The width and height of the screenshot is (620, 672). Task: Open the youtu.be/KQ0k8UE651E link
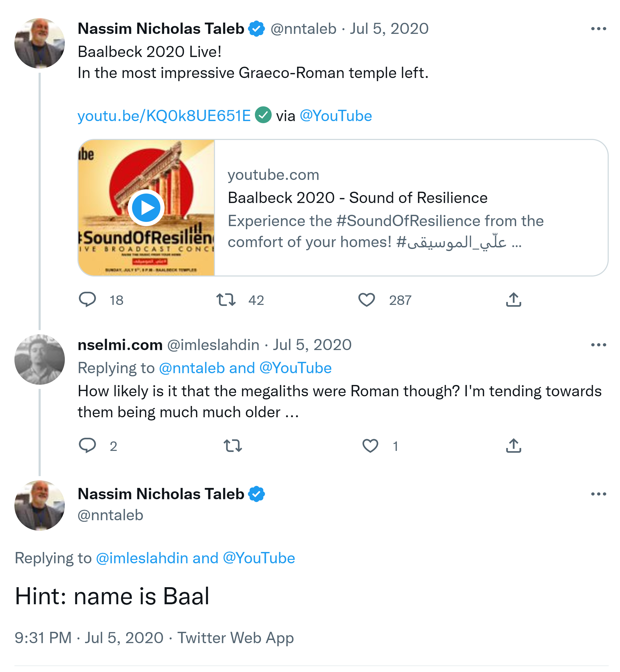point(164,116)
